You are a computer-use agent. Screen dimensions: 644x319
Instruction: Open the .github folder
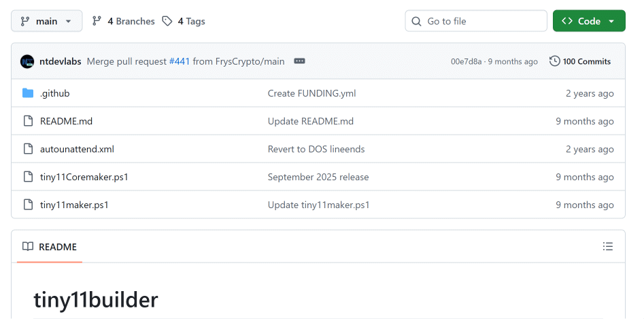point(54,94)
